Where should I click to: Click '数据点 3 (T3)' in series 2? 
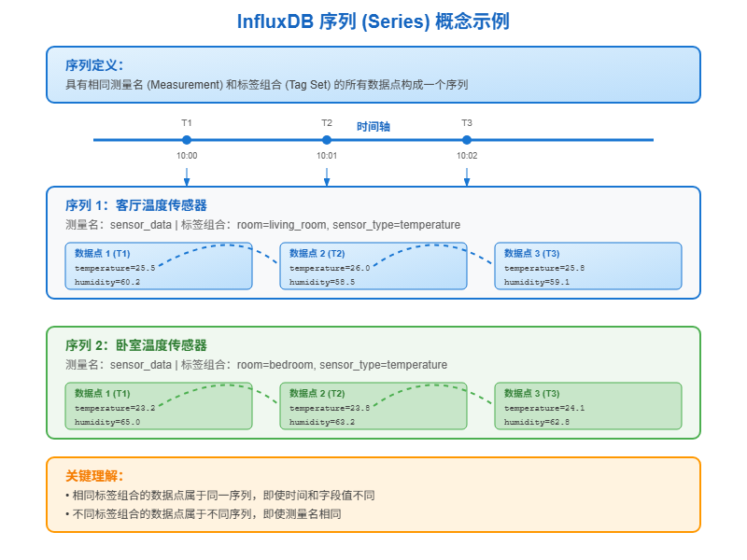click(x=532, y=393)
